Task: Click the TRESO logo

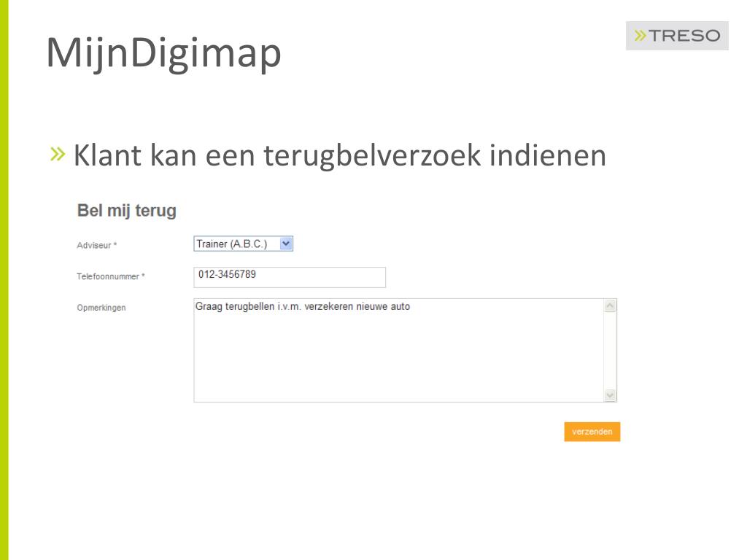Action: tap(677, 36)
